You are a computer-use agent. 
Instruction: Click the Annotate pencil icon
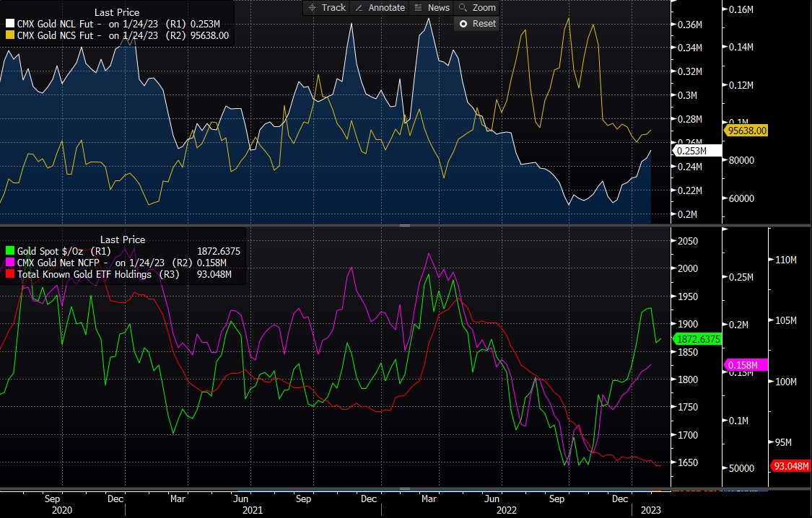pyautogui.click(x=359, y=8)
